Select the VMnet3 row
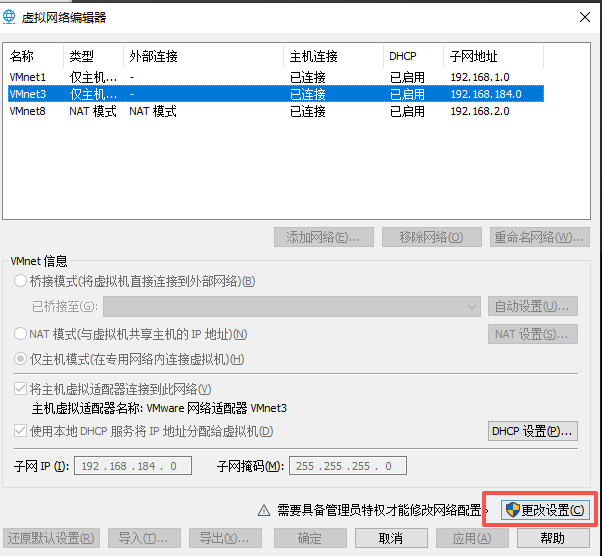 click(x=276, y=94)
